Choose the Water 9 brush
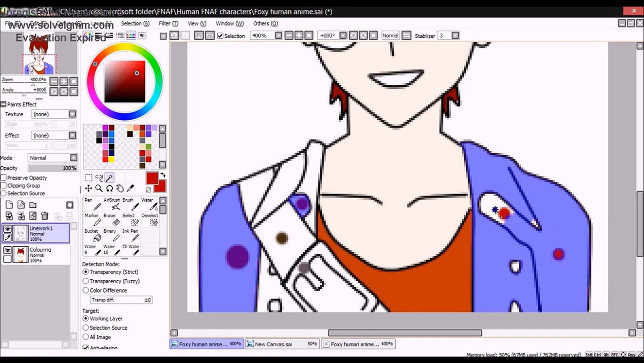Screen dimensions: 644x363 click(x=93, y=250)
